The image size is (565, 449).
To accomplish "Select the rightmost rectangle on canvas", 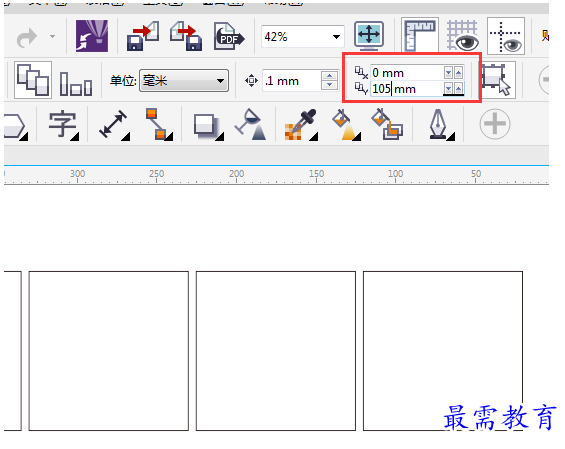I will (x=443, y=351).
